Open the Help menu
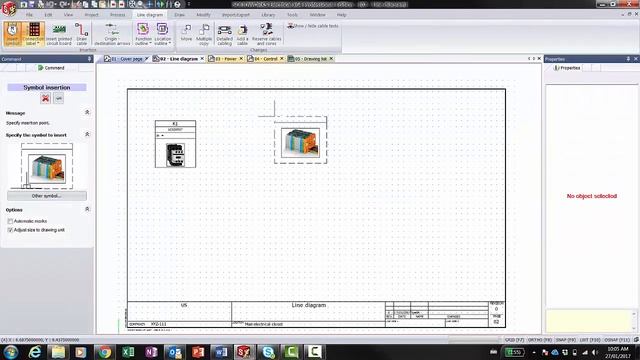Viewport: 640px width, 360px height. 341,15
